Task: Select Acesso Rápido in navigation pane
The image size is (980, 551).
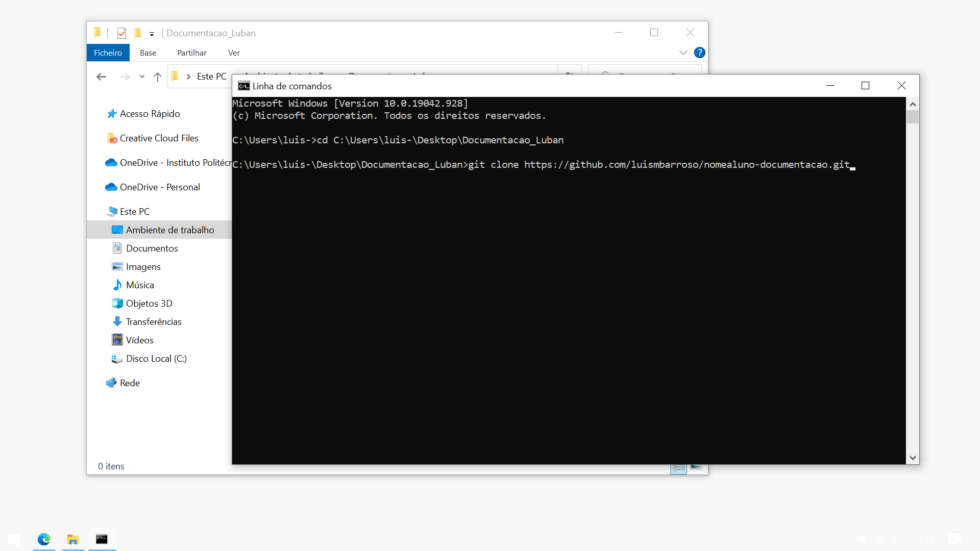Action: coord(150,113)
